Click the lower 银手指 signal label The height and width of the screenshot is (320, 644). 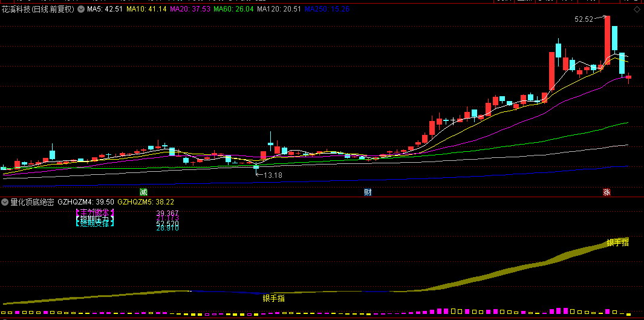[274, 299]
